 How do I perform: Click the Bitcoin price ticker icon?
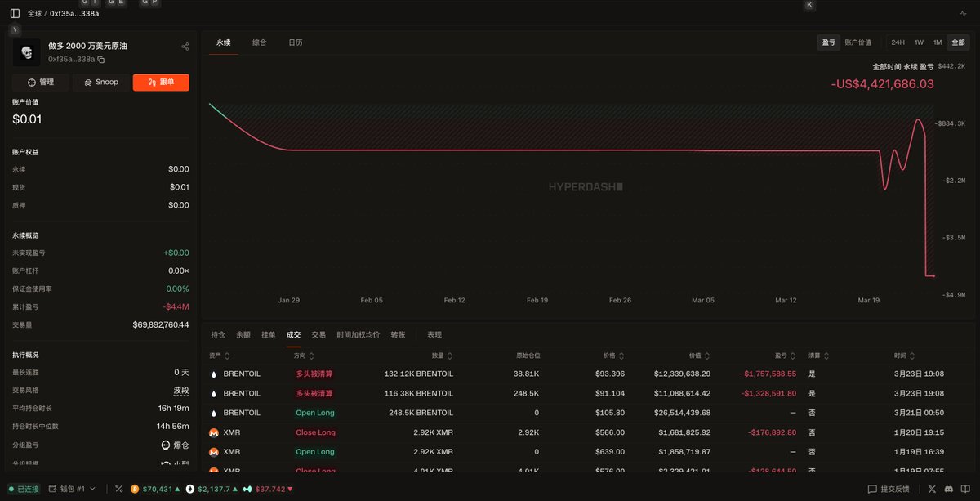(135, 489)
